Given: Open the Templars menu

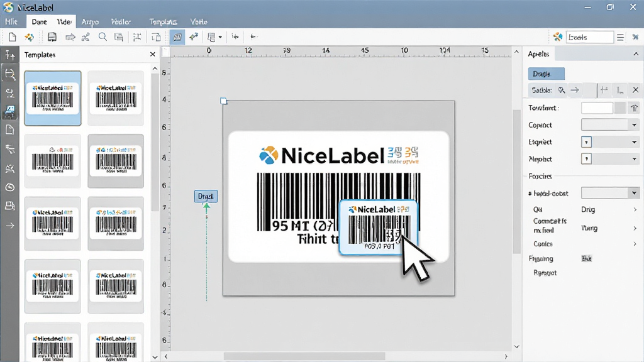Looking at the screenshot, I should pos(163,22).
